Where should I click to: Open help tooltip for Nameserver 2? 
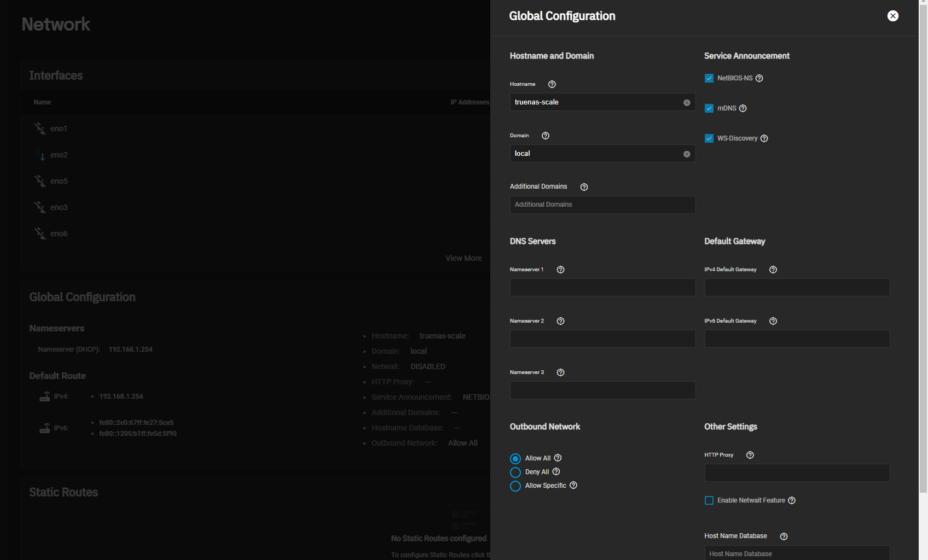[560, 321]
